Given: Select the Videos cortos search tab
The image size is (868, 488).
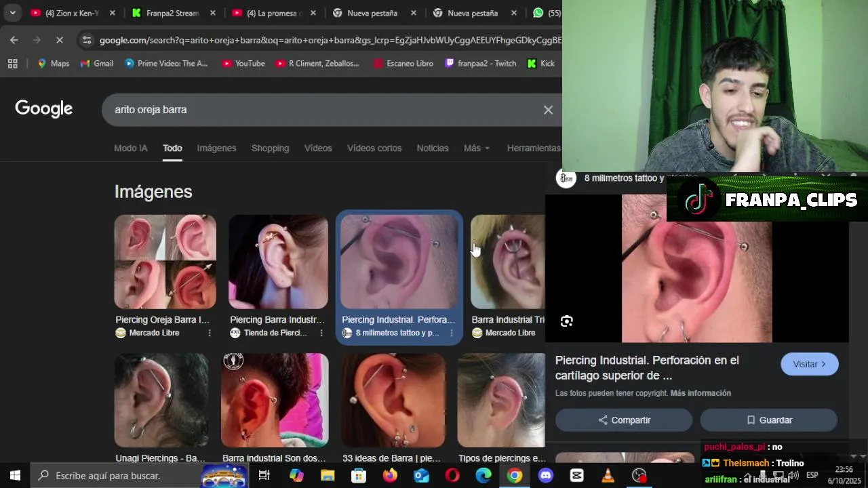Looking at the screenshot, I should [x=374, y=148].
